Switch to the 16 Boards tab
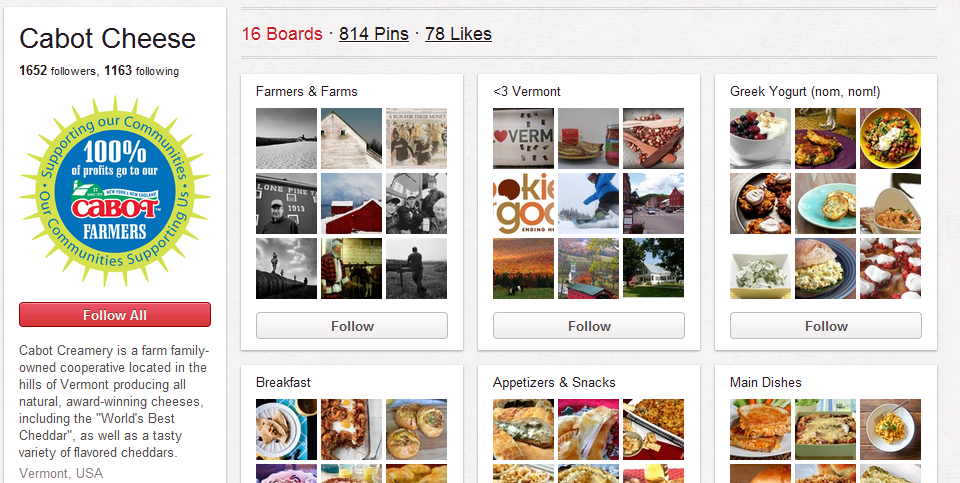Image resolution: width=960 pixels, height=483 pixels. pyautogui.click(x=282, y=34)
